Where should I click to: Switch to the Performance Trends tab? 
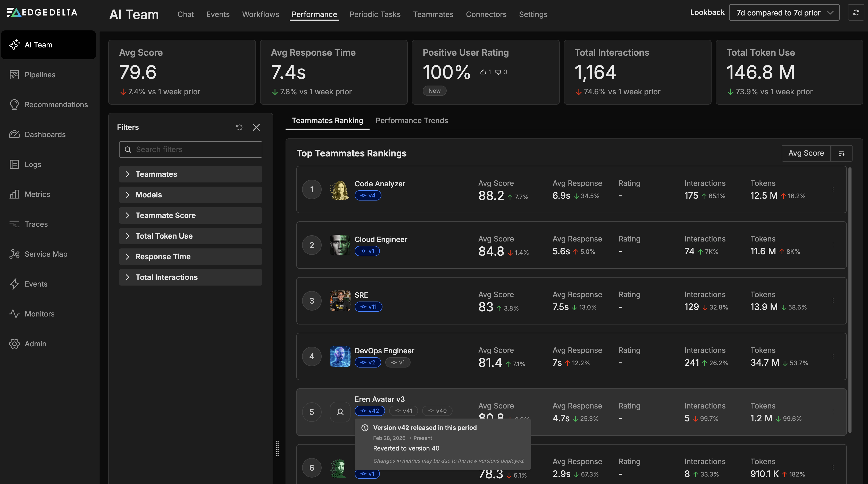(412, 120)
